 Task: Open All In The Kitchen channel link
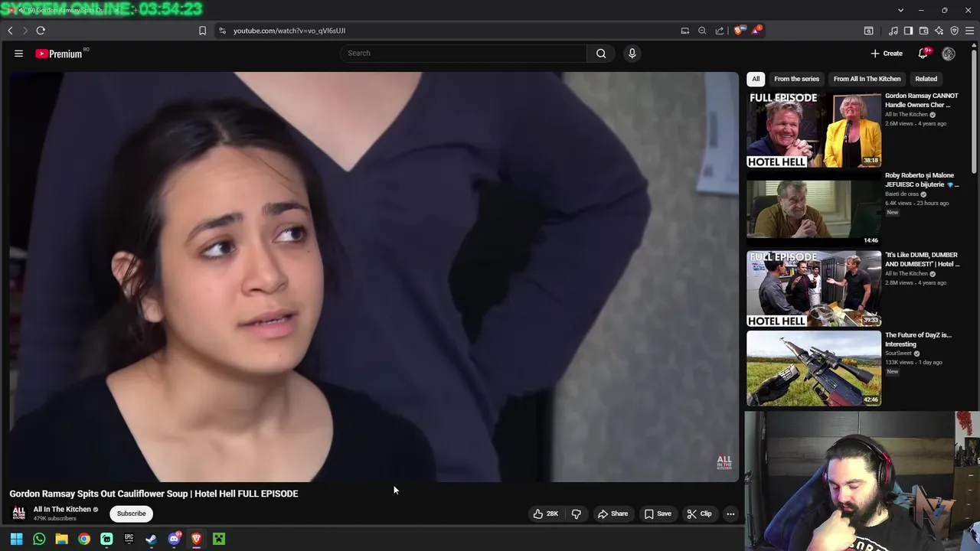[62, 509]
